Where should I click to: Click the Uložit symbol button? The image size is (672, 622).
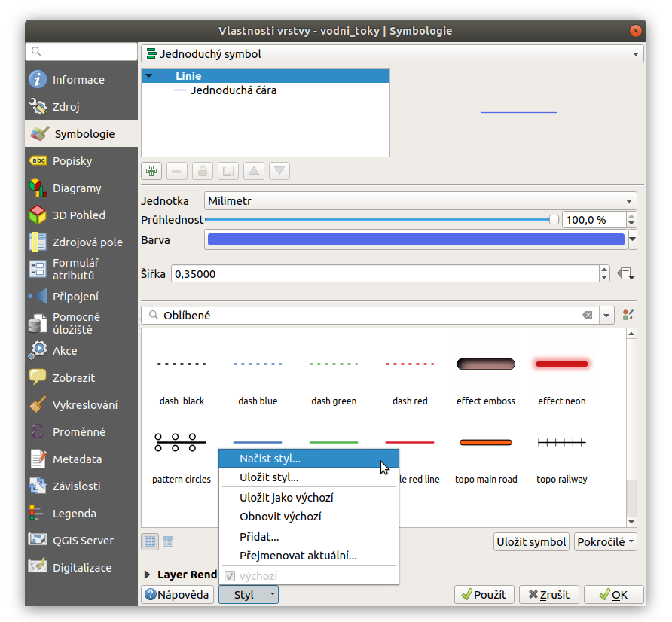[x=531, y=542]
